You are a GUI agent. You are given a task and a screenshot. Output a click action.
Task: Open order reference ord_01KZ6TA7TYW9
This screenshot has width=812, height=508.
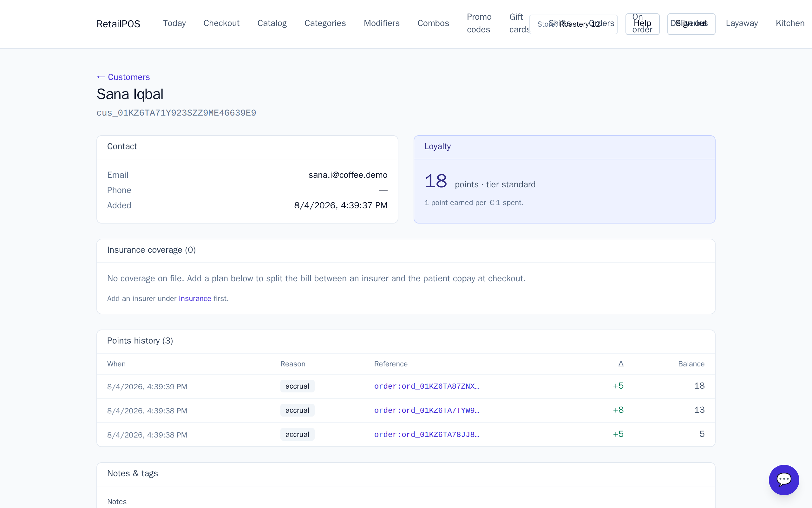pyautogui.click(x=427, y=411)
